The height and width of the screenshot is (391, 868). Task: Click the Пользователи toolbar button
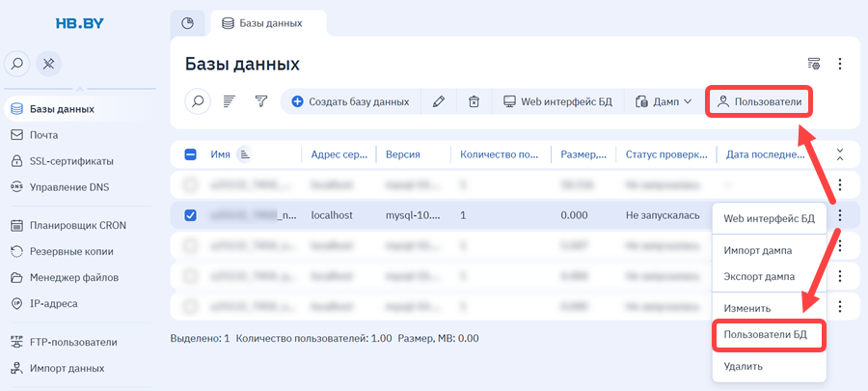(x=759, y=102)
